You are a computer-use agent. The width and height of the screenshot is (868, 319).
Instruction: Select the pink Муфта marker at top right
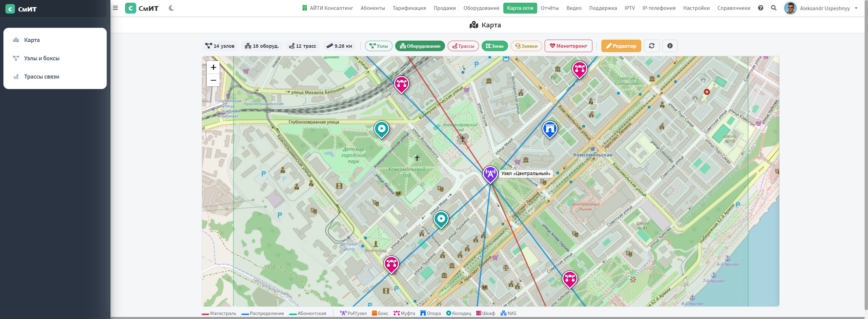click(x=580, y=70)
